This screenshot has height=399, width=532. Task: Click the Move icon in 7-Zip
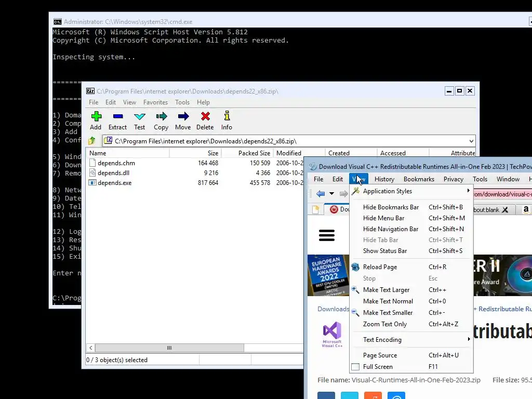point(183,116)
